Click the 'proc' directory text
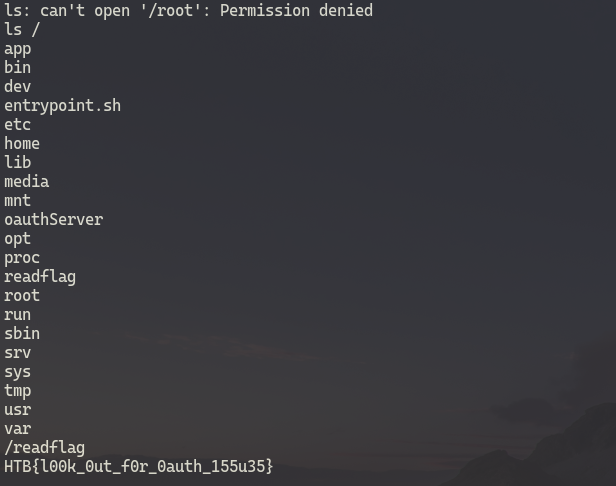Image resolution: width=616 pixels, height=486 pixels. (x=22, y=259)
